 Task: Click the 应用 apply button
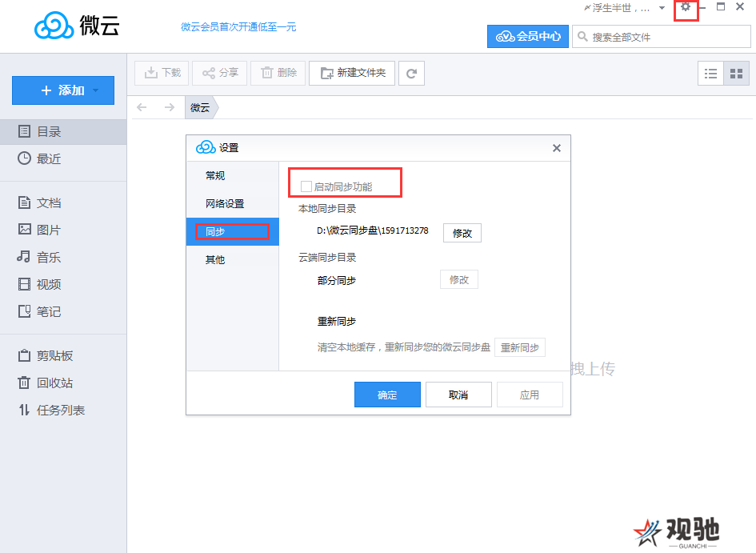pyautogui.click(x=530, y=395)
